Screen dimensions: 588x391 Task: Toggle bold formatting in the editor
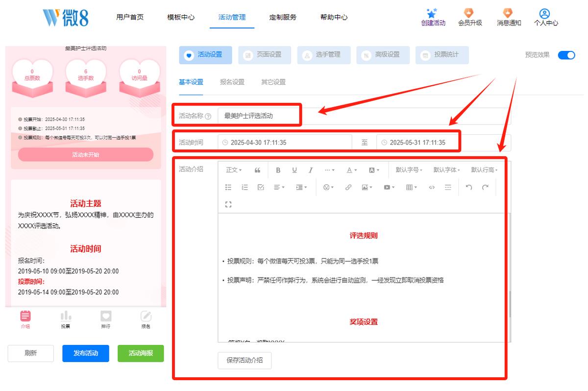tap(278, 170)
